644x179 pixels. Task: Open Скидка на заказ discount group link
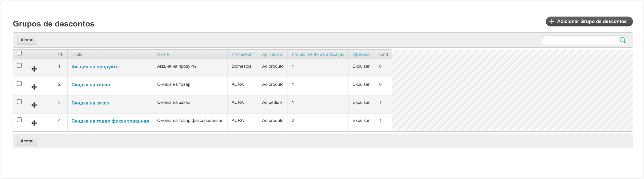90,103
